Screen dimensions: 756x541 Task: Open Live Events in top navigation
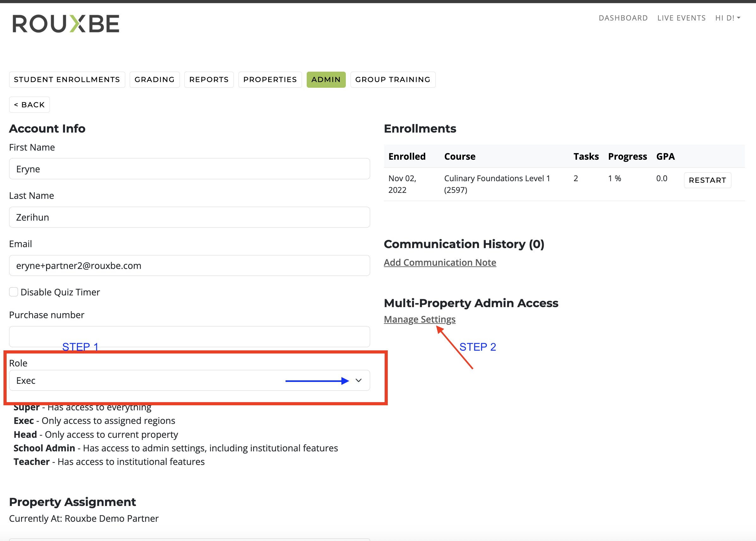pyautogui.click(x=682, y=18)
